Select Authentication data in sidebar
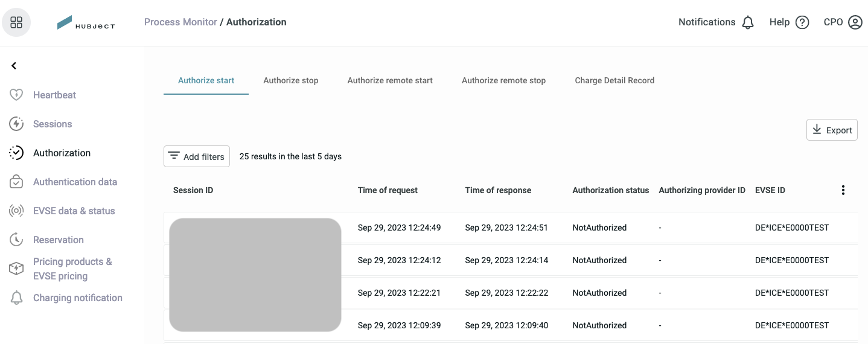Viewport: 868px width, 344px height. pos(75,182)
